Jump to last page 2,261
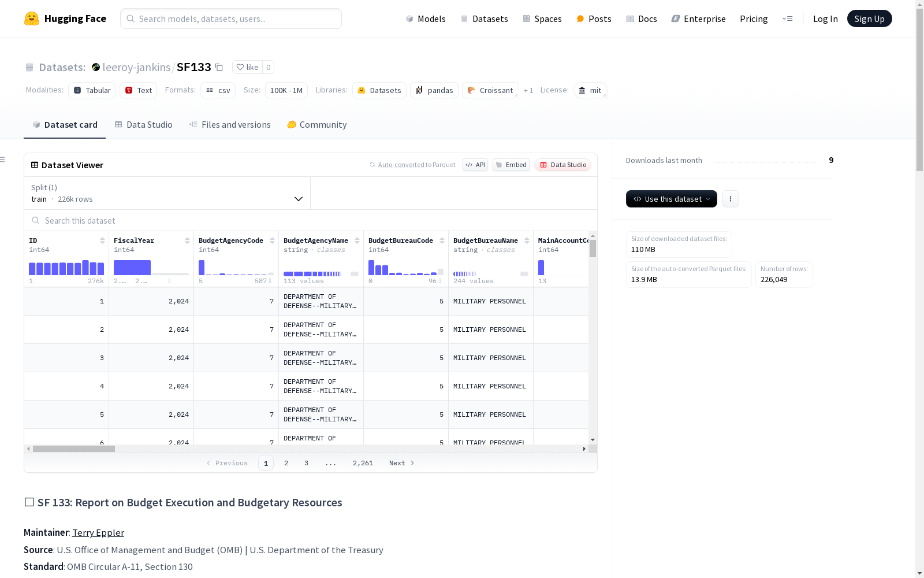 (x=363, y=463)
